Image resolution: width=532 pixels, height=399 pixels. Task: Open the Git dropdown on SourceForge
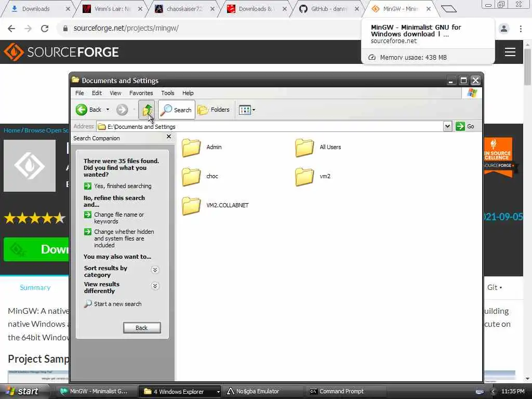click(x=495, y=287)
